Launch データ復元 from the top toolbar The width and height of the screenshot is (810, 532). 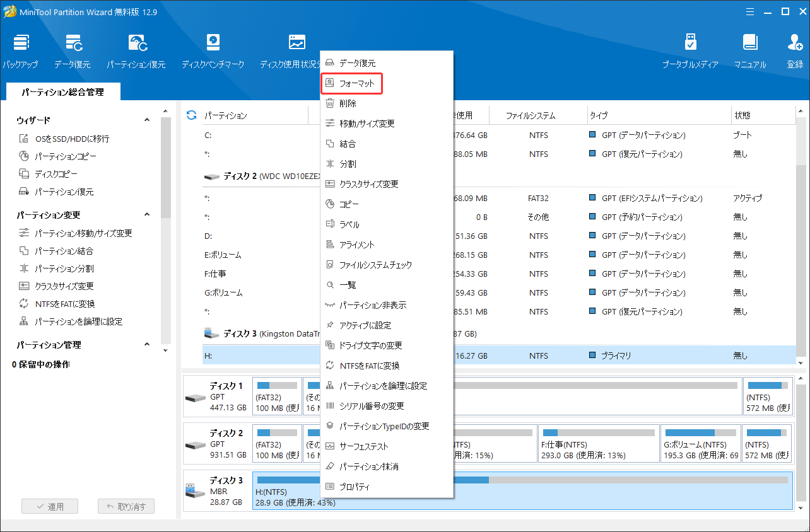coord(72,51)
